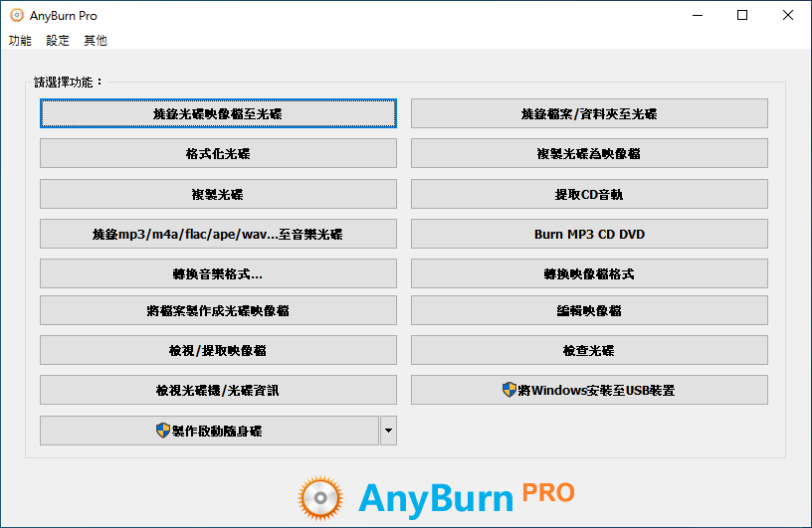This screenshot has height=528, width=812.
Task: Select 檢視/提取映像檔
Action: [218, 350]
